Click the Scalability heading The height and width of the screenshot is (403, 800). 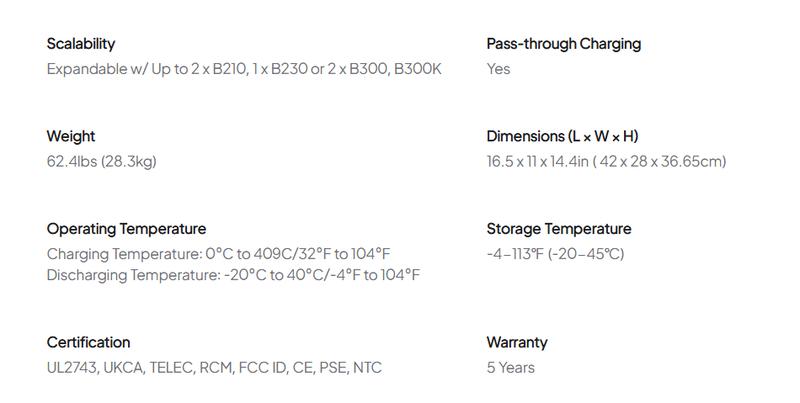[x=81, y=44]
